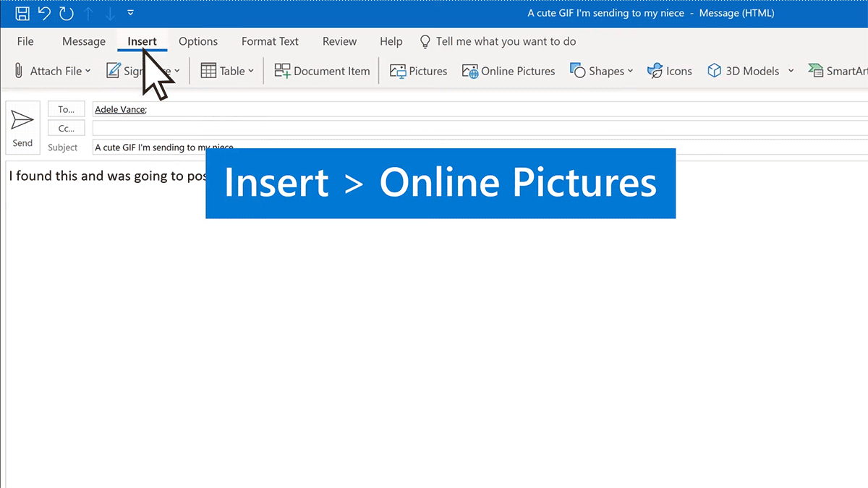Expand the 3D Models dropdown chevron
Viewport: 868px width, 488px height.
click(790, 71)
